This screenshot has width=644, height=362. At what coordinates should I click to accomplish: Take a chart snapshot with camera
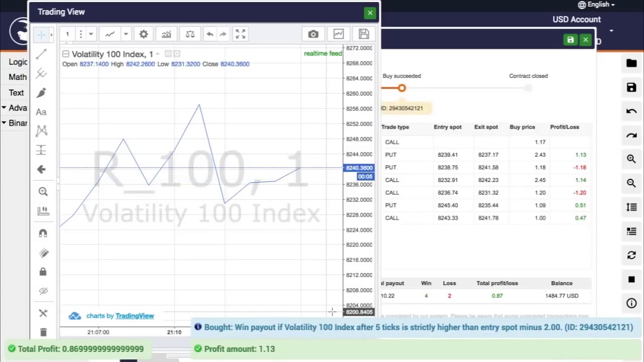click(x=313, y=34)
